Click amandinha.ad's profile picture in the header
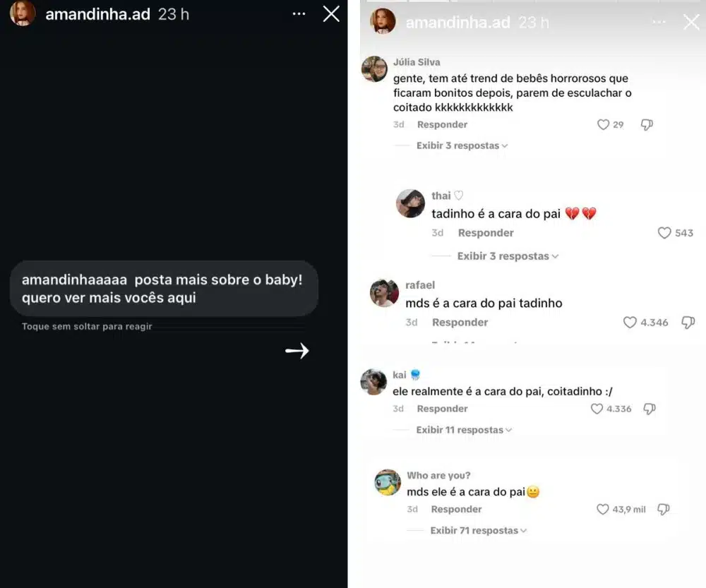 tap(22, 13)
